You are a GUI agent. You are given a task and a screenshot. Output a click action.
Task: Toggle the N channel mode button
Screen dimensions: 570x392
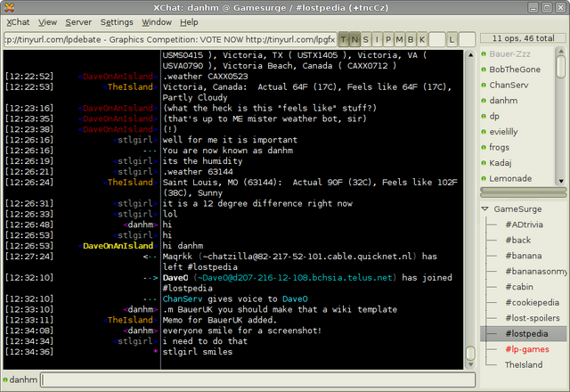point(354,39)
